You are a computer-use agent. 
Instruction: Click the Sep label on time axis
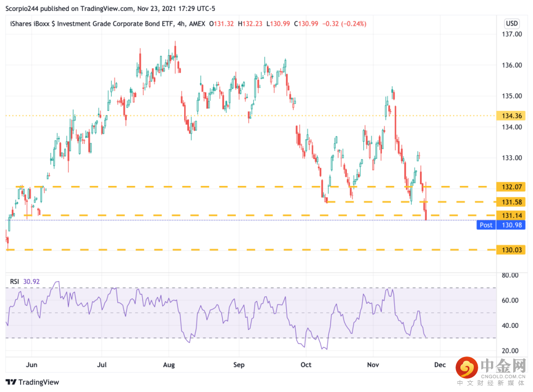point(239,365)
